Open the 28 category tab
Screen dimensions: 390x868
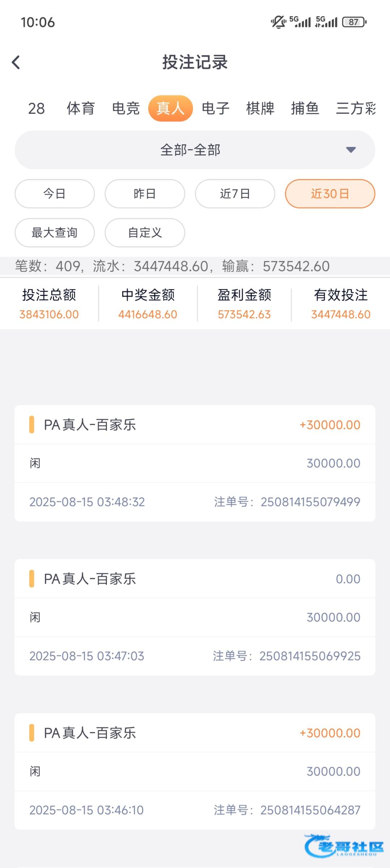click(x=37, y=108)
